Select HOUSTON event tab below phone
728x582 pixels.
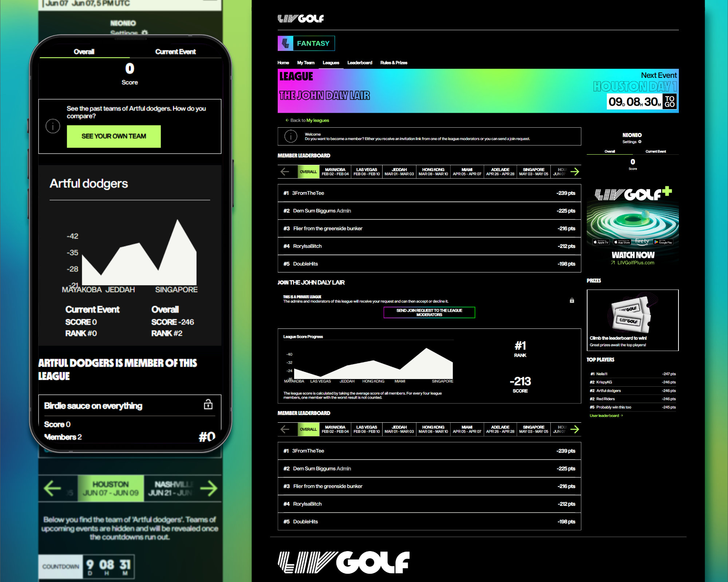click(x=111, y=488)
